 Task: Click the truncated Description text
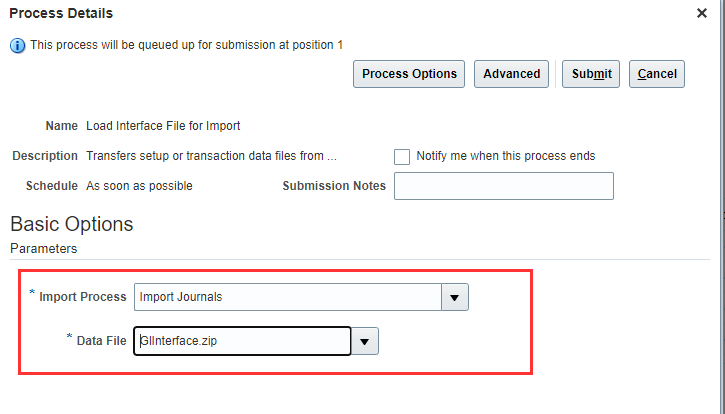click(211, 156)
